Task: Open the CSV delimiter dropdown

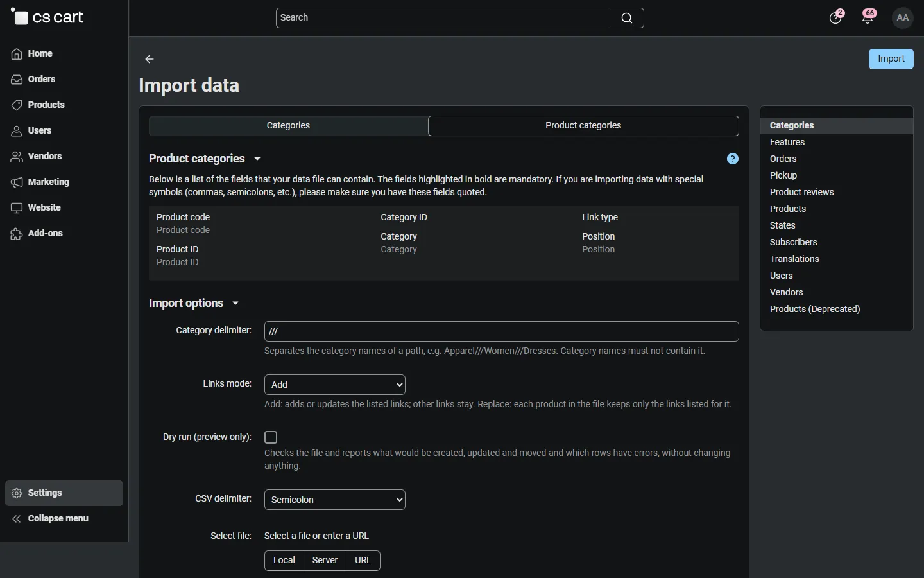Action: [x=335, y=500]
